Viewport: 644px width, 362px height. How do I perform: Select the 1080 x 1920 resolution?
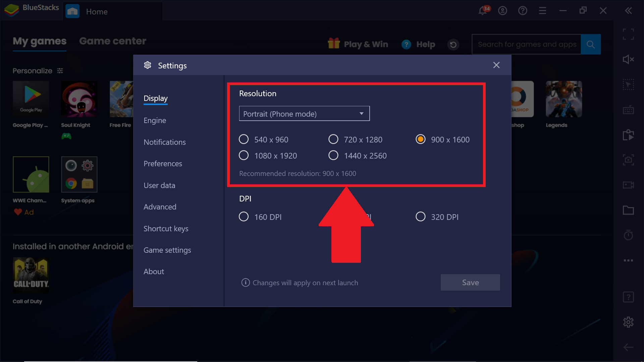click(x=244, y=156)
